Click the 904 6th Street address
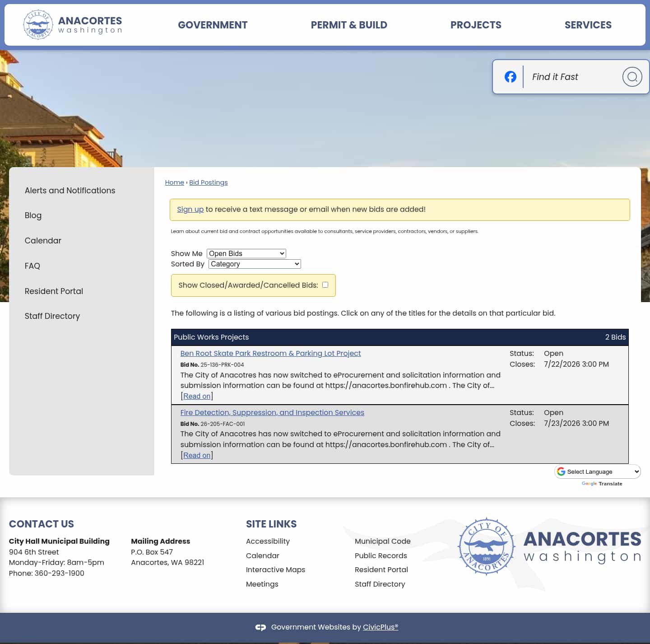The width and height of the screenshot is (650, 644). [x=34, y=552]
